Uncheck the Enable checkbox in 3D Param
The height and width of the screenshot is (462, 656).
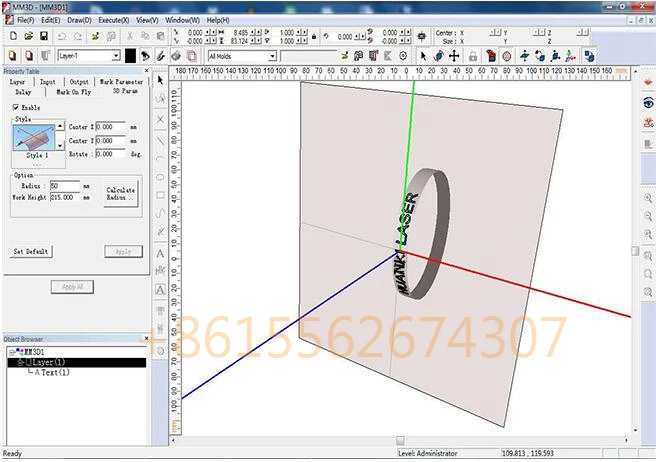click(x=15, y=107)
